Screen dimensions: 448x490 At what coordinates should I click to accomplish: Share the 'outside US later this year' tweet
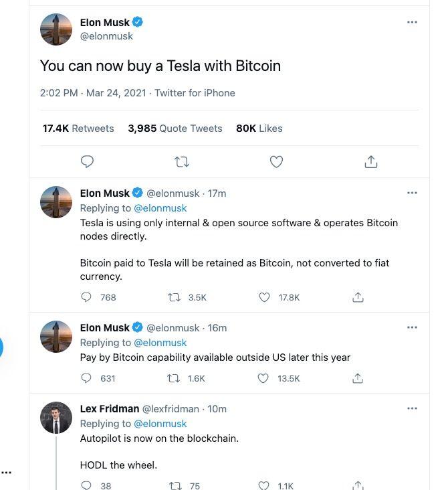[x=358, y=378]
